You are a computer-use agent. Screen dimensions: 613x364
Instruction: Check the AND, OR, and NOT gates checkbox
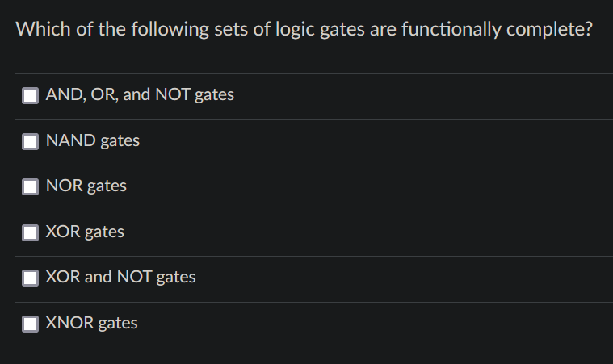pyautogui.click(x=30, y=96)
